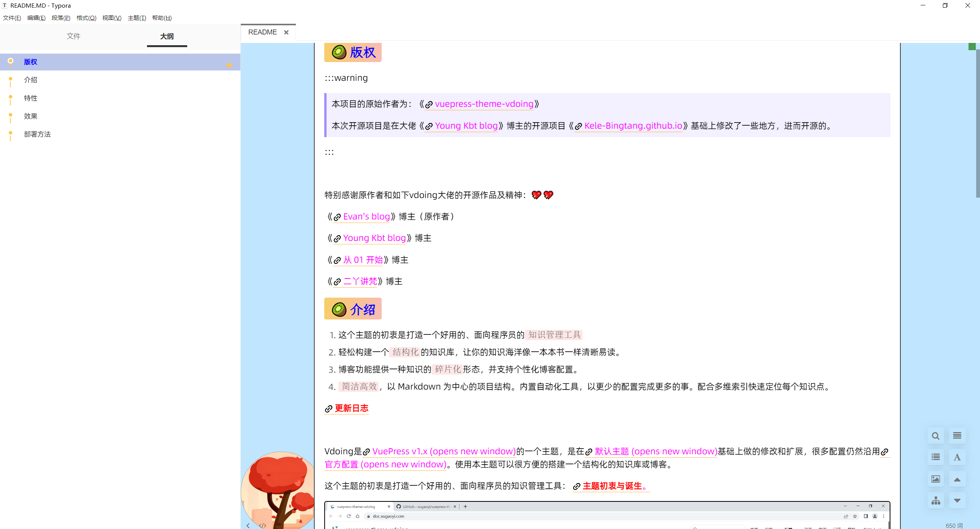
Task: Open the 格式(O) menu
Action: [87, 18]
